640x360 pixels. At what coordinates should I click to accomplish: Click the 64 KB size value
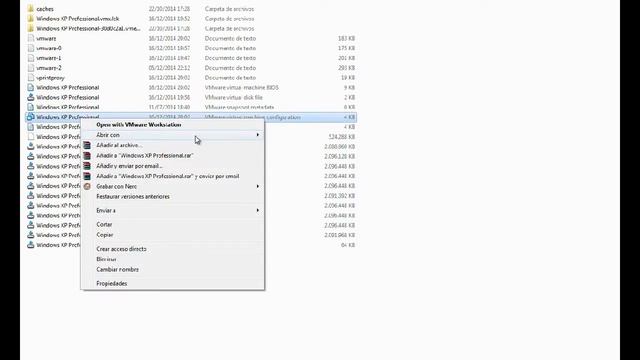pyautogui.click(x=348, y=245)
